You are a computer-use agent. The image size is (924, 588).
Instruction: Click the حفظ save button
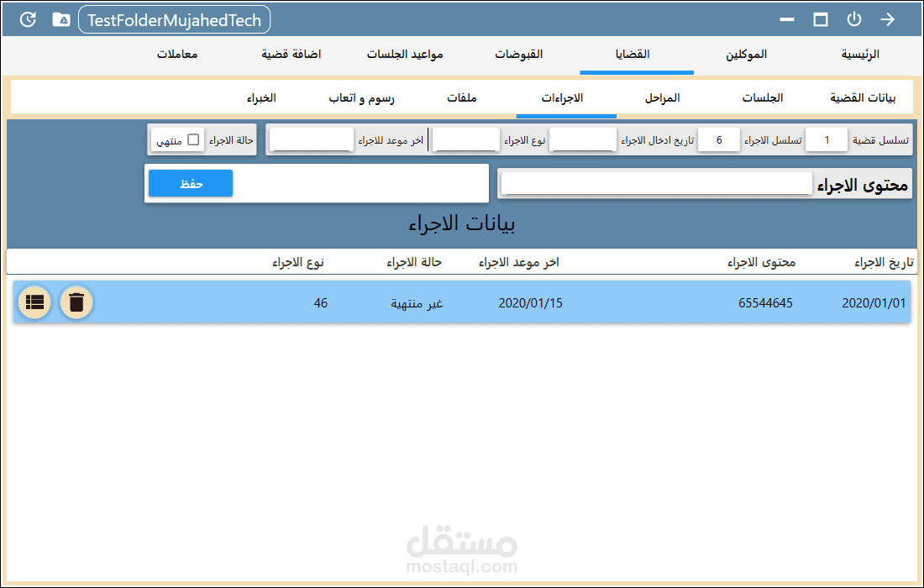(191, 183)
